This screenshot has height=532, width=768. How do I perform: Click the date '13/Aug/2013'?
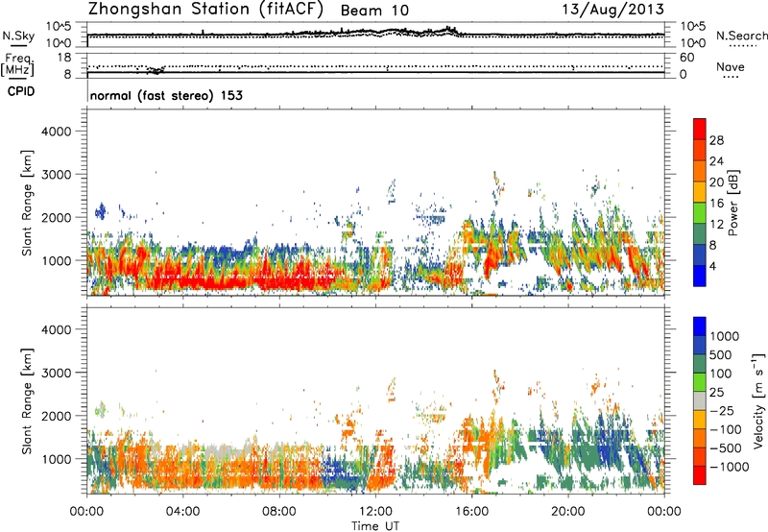click(x=612, y=10)
